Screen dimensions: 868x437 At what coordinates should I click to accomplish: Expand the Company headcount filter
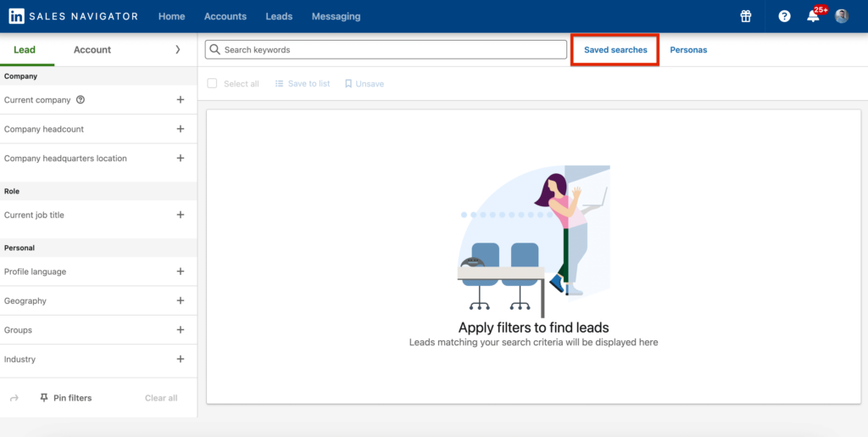[x=180, y=129]
